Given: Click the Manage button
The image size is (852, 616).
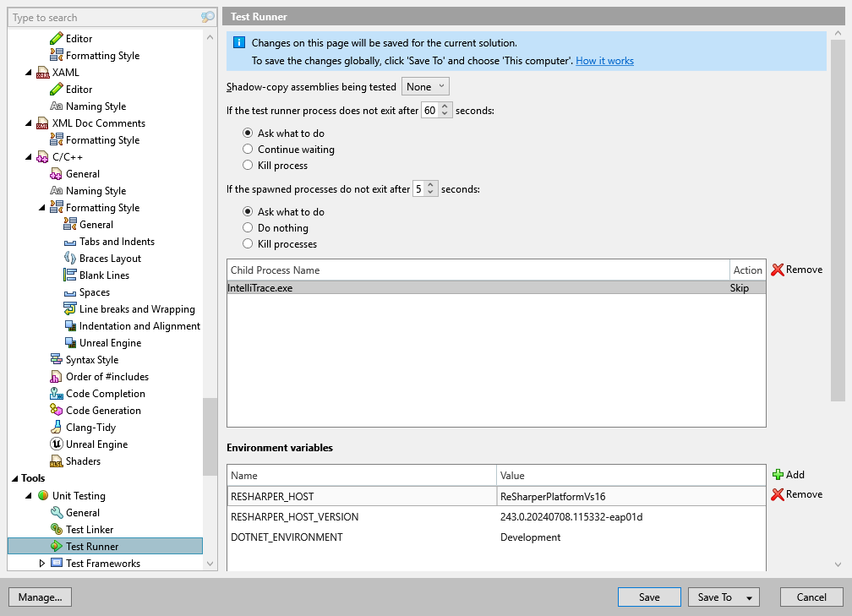Looking at the screenshot, I should tap(40, 597).
